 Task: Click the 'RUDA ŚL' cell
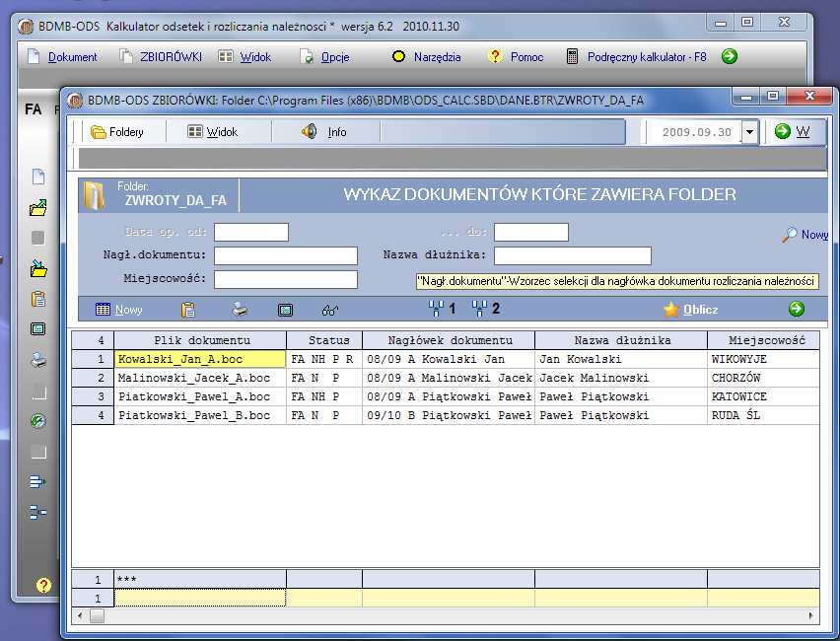(763, 415)
